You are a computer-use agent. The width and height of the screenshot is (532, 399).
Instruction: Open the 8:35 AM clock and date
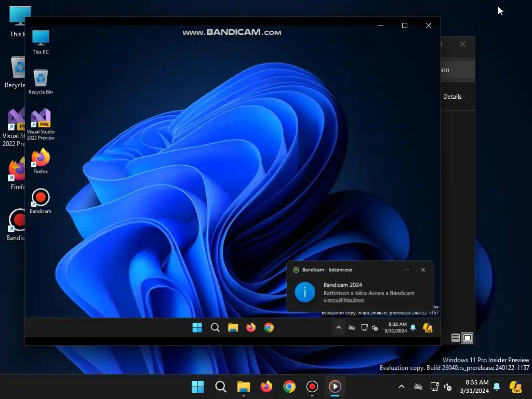coord(474,387)
